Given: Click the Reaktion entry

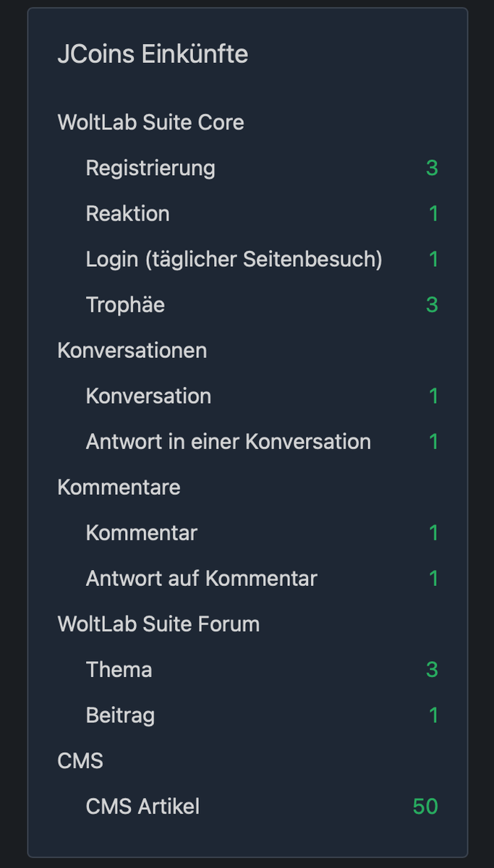Looking at the screenshot, I should pos(127,213).
